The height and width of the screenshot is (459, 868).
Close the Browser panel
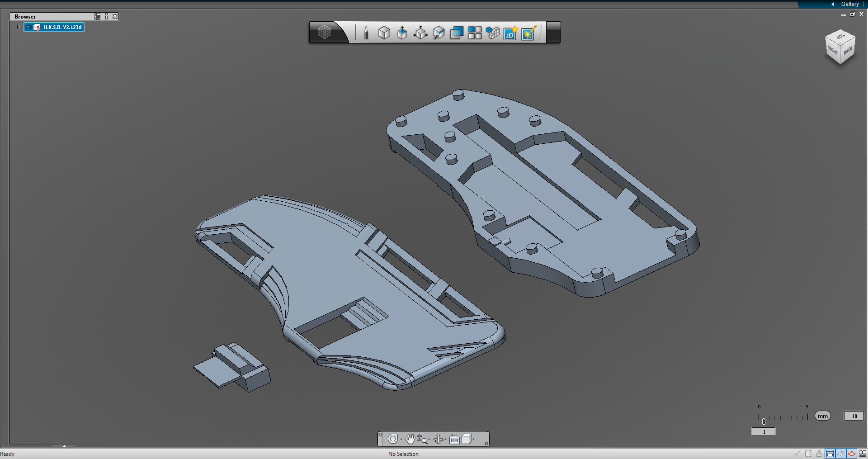115,16
